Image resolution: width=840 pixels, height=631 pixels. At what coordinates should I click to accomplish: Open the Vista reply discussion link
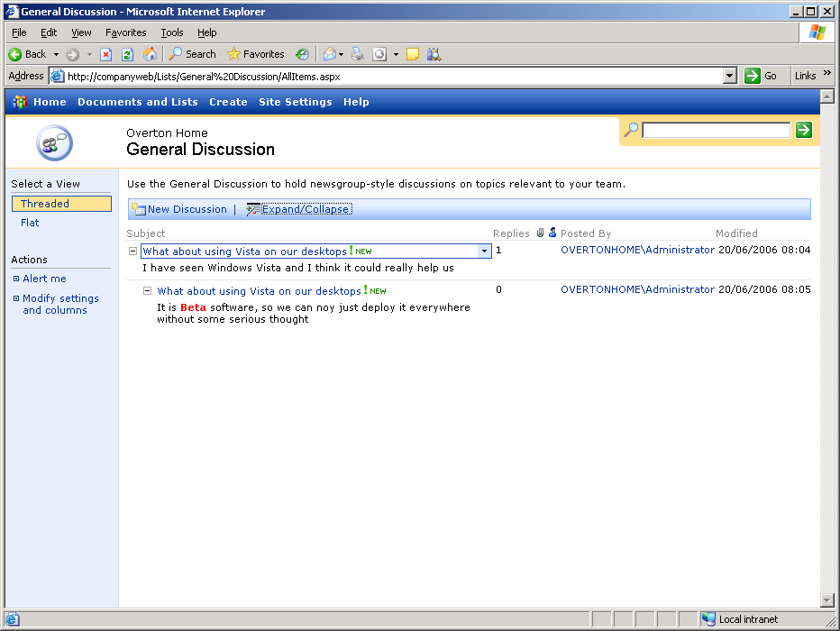click(260, 291)
